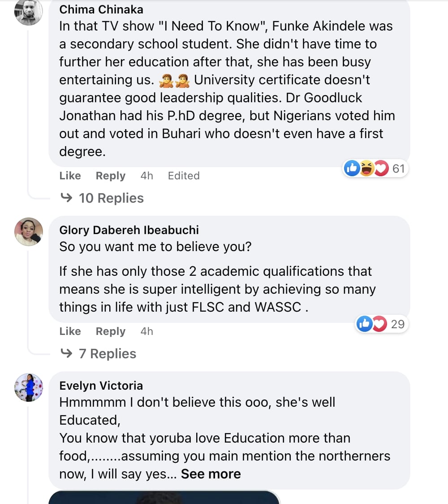This screenshot has width=448, height=504.
Task: Open the Chima Chinaka name link
Action: (101, 9)
